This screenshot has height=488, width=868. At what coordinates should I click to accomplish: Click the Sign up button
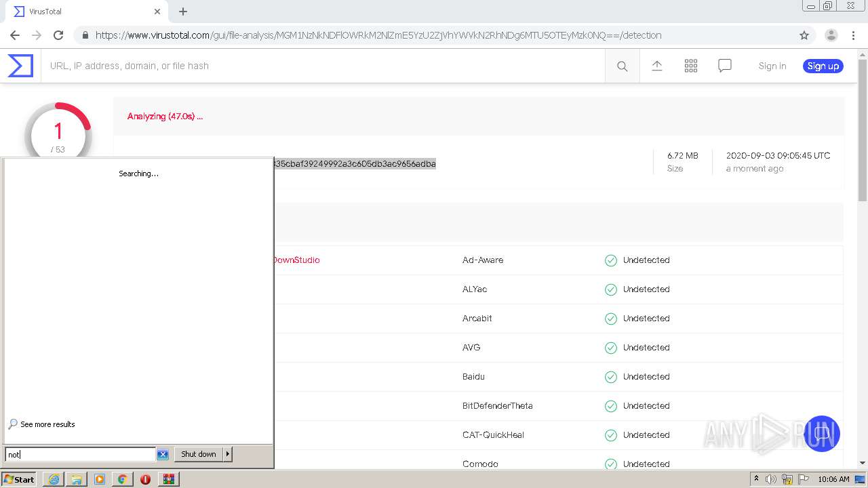(823, 66)
